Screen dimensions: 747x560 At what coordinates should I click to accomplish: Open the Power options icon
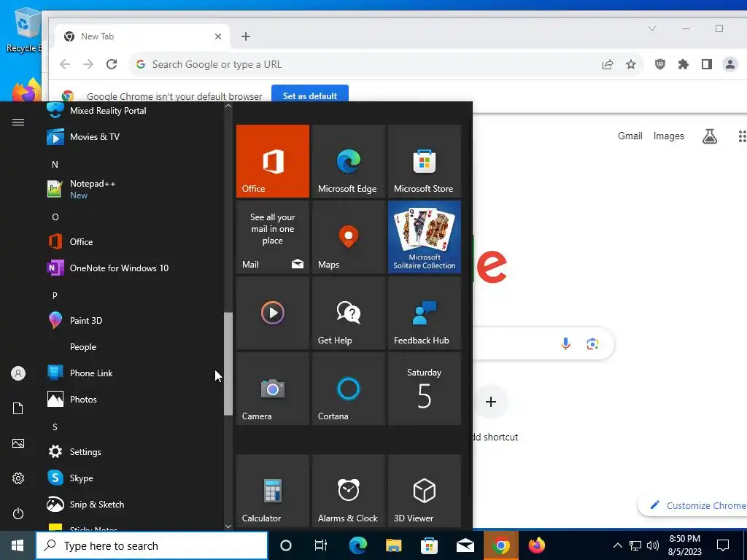pos(18,513)
